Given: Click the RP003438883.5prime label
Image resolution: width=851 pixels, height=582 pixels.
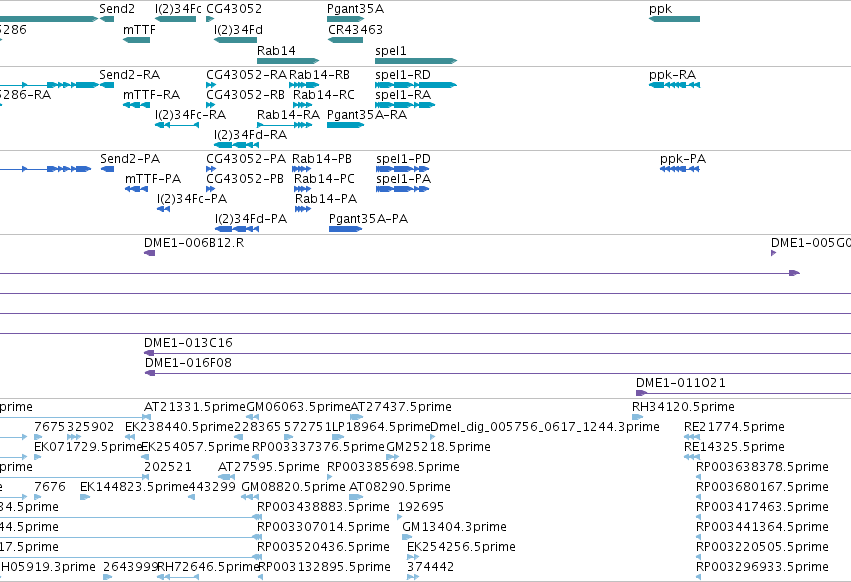Looking at the screenshot, I should pyautogui.click(x=323, y=507).
